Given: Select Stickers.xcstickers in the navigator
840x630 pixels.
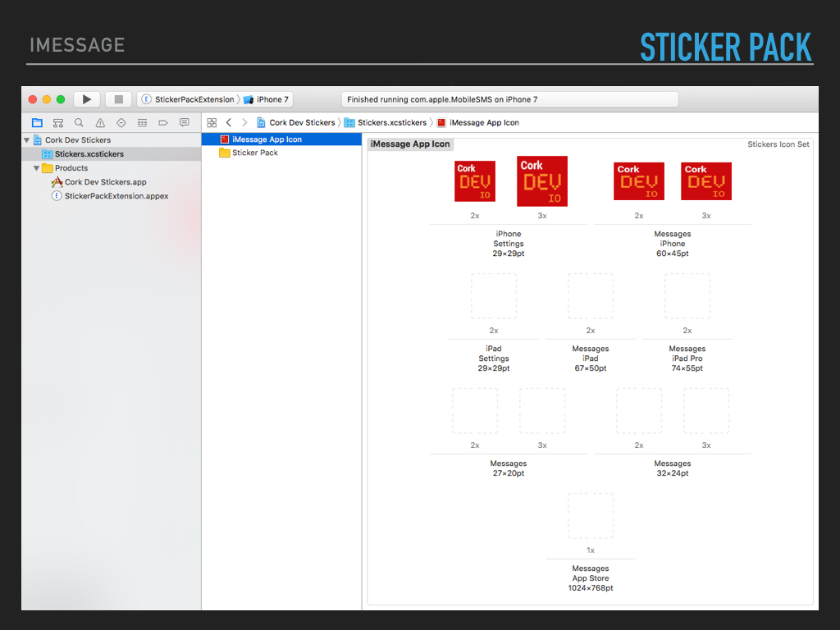Looking at the screenshot, I should pyautogui.click(x=112, y=153).
